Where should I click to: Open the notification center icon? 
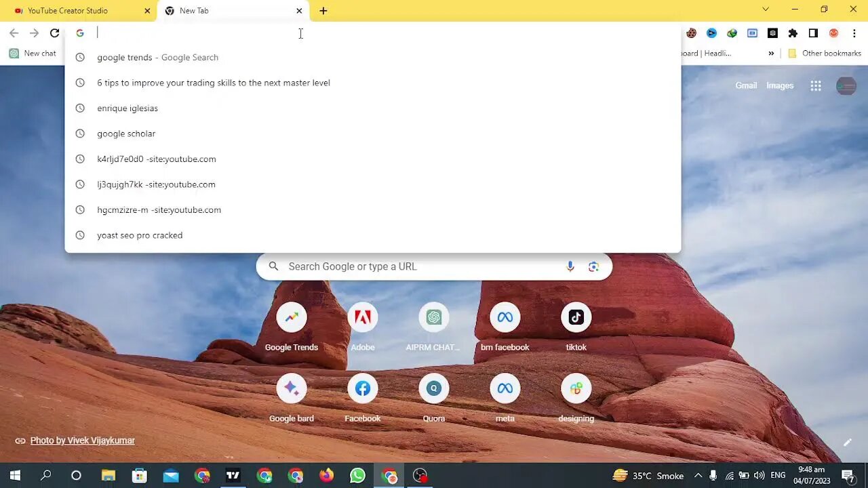coord(848,475)
